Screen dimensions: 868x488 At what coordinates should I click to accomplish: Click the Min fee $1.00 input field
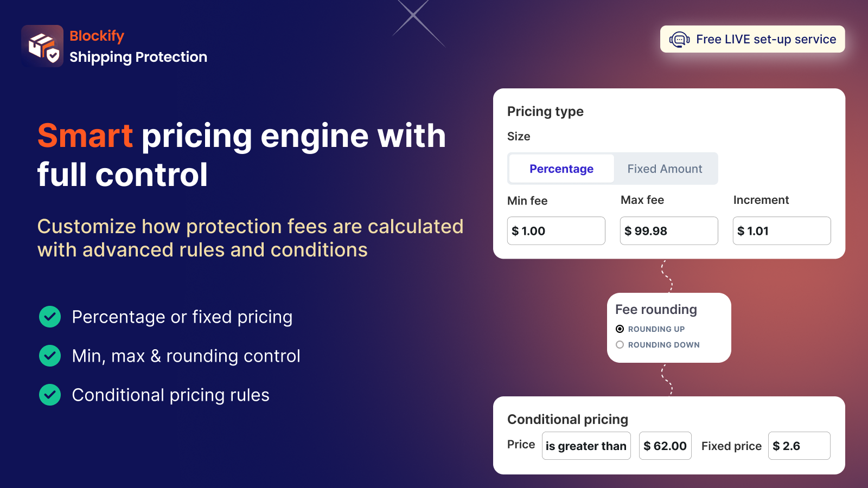[556, 230]
